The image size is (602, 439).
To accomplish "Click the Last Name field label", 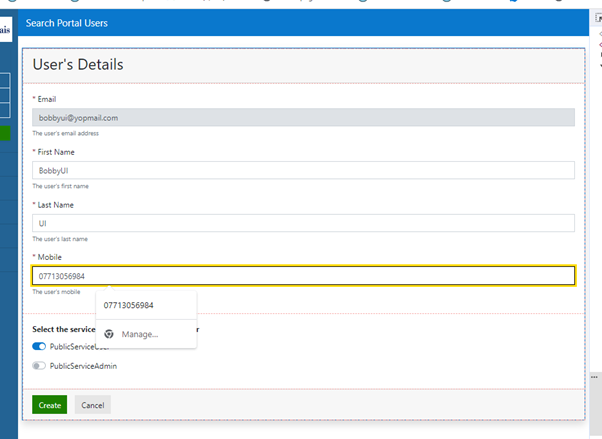I will tap(56, 205).
